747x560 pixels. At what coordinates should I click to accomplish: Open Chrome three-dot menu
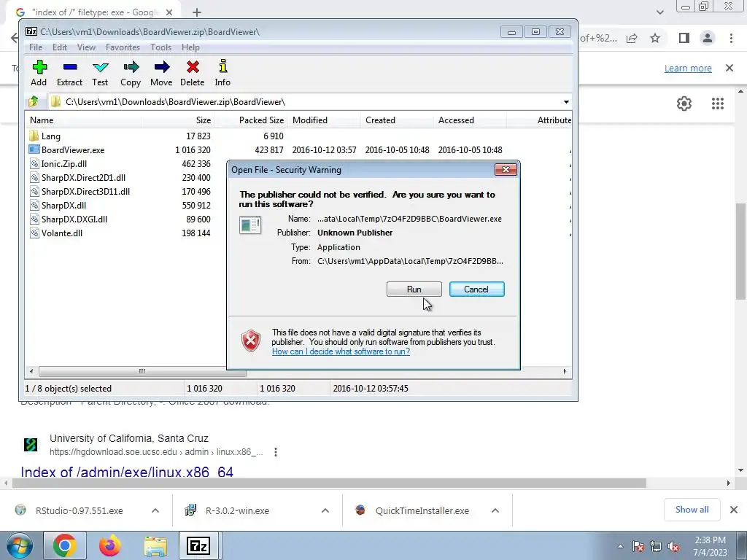[731, 38]
